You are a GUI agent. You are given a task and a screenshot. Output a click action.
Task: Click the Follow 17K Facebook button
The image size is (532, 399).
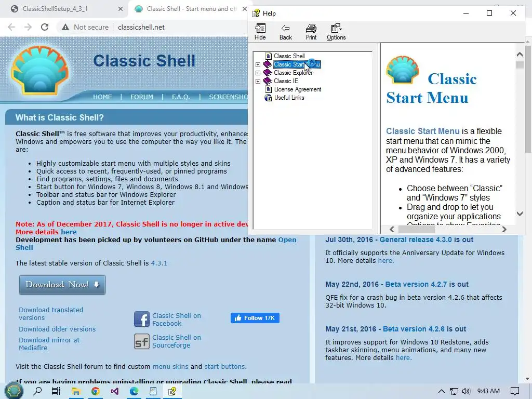(x=255, y=318)
